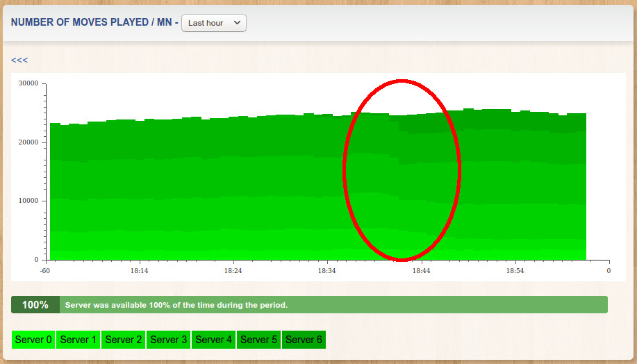Viewport: 637px width, 364px height.
Task: Click the chart area inside red ellipse
Action: [402, 169]
